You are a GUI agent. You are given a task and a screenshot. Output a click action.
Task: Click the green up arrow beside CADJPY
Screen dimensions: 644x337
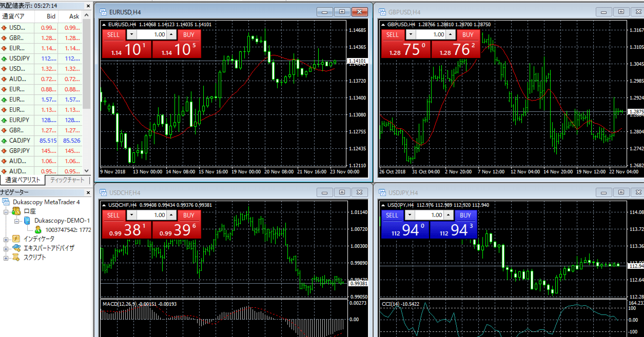4,141
